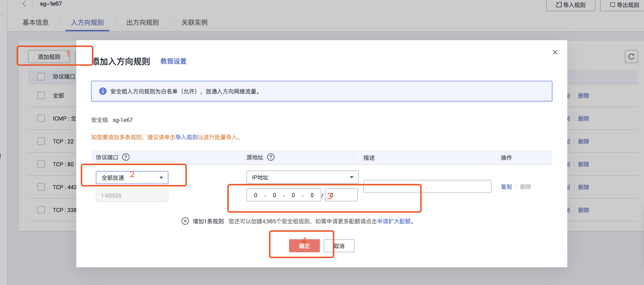Click the 教我设置 link
Screen dimensions: 644x285
click(x=174, y=61)
